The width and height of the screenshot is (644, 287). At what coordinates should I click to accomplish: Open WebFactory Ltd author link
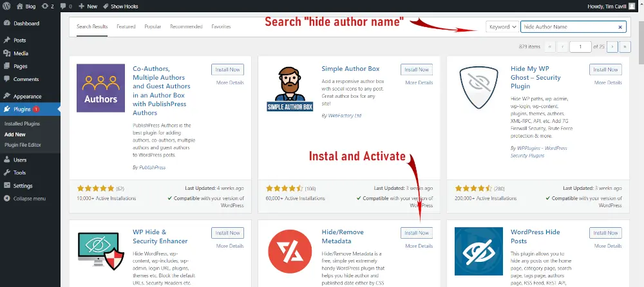pos(345,116)
